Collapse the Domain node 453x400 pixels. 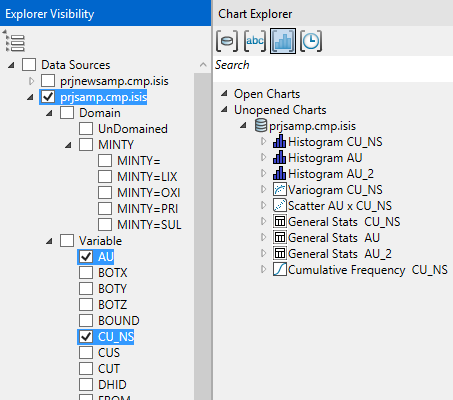click(49, 113)
